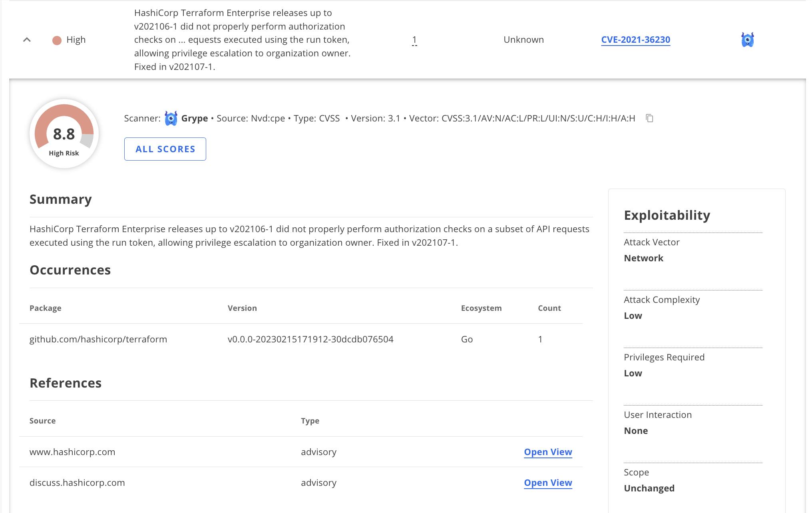
Task: Click the Package column header
Action: pos(46,308)
